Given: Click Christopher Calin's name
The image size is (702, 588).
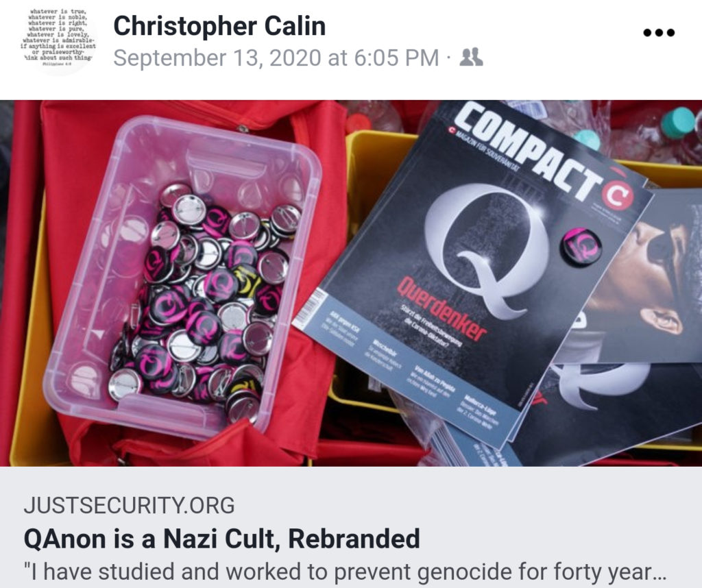Looking at the screenshot, I should pyautogui.click(x=219, y=26).
